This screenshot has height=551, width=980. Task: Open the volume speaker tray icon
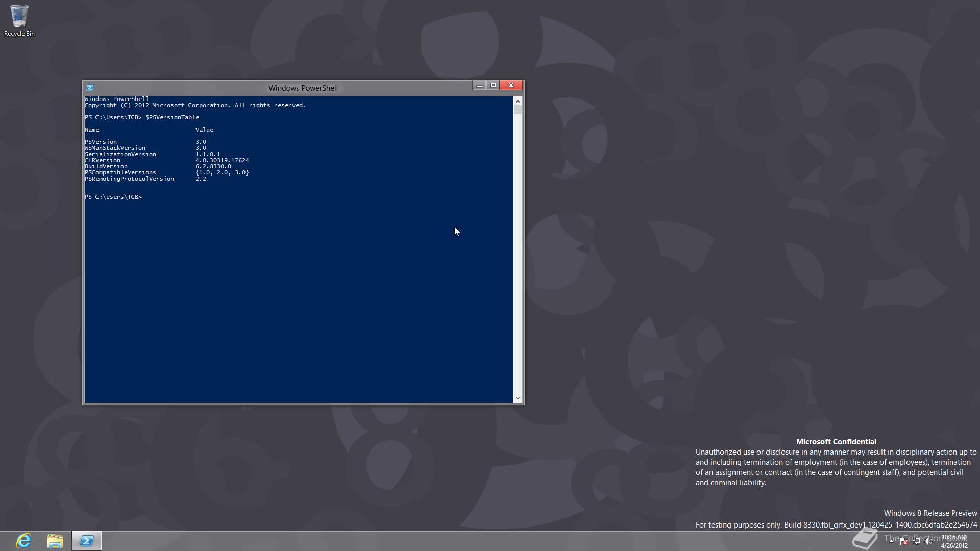pyautogui.click(x=928, y=541)
